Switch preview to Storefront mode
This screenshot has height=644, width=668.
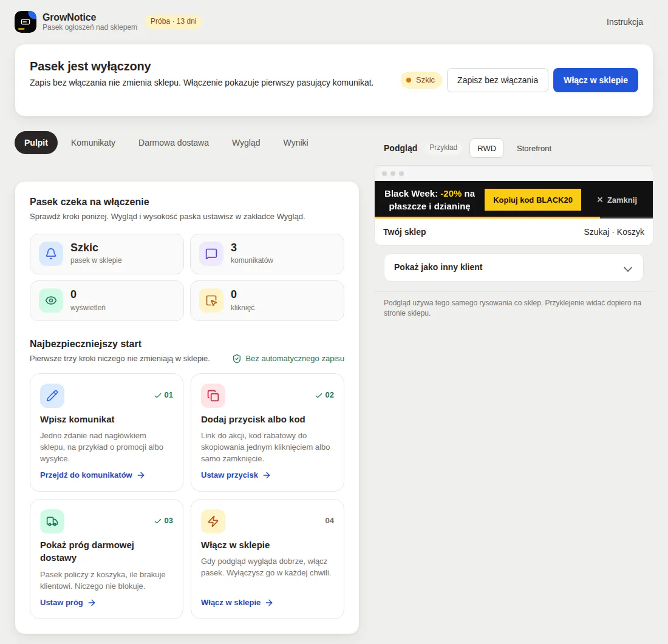click(534, 148)
